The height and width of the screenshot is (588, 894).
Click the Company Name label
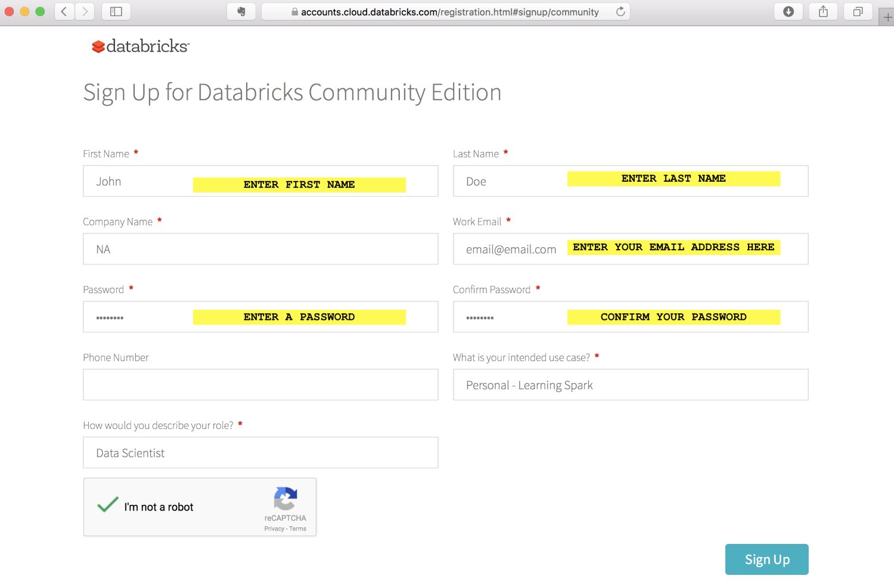click(117, 222)
